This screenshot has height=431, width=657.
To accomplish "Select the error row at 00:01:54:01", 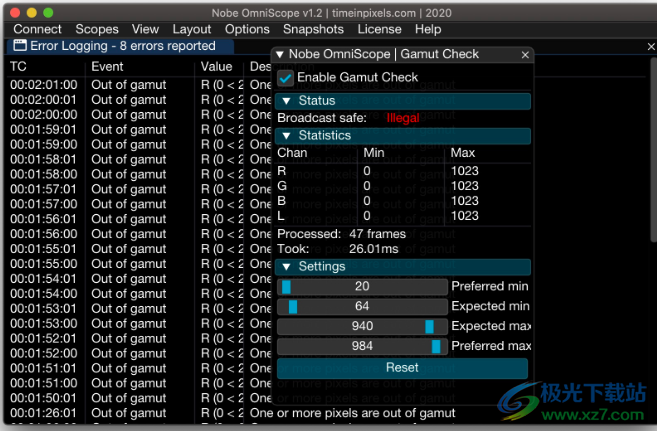I will (x=140, y=279).
